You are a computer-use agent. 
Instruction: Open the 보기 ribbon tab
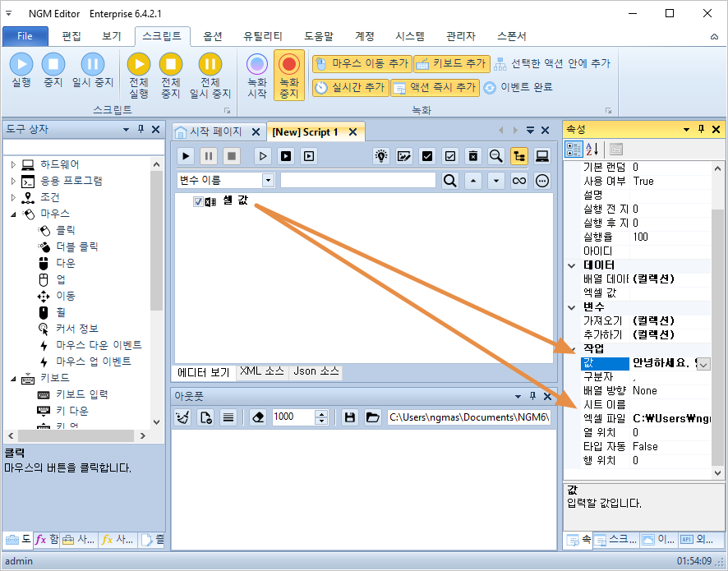(x=112, y=36)
